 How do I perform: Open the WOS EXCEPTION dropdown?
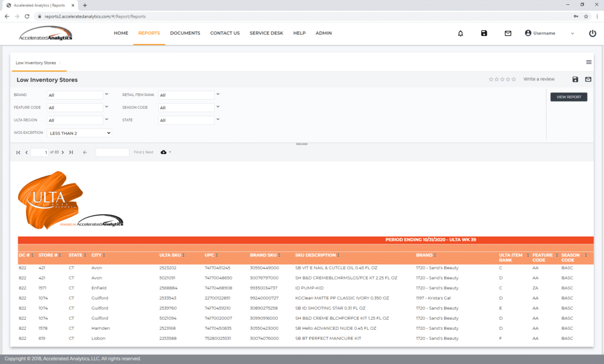(x=79, y=133)
